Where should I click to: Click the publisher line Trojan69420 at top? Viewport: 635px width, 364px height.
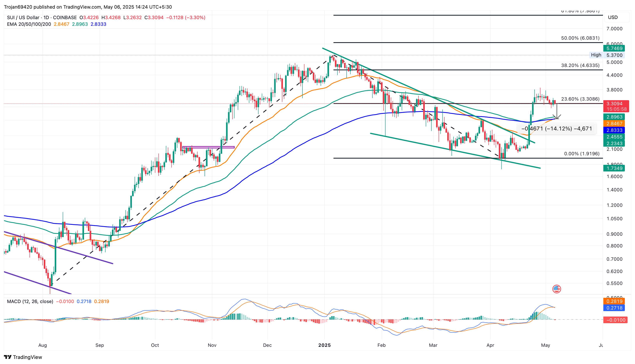pos(88,7)
